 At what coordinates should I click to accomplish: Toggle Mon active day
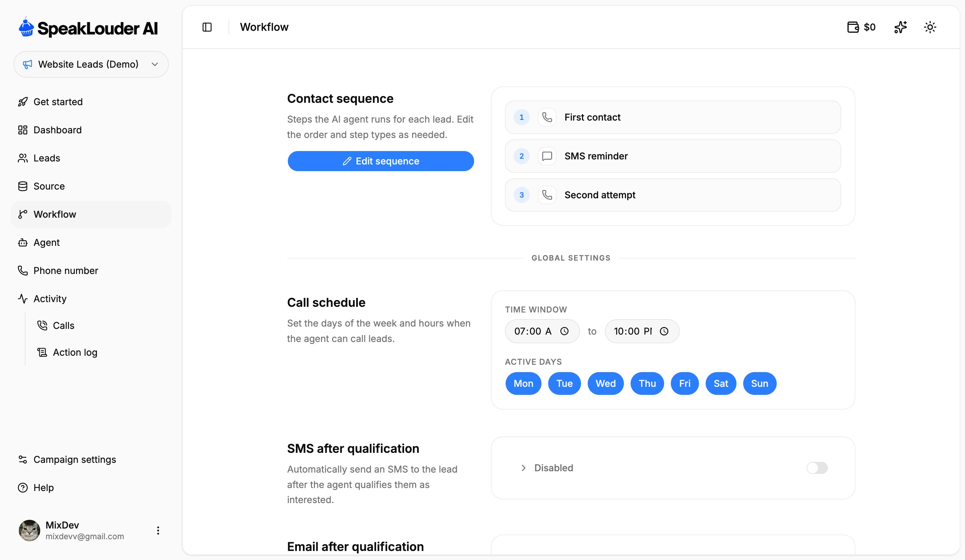523,383
